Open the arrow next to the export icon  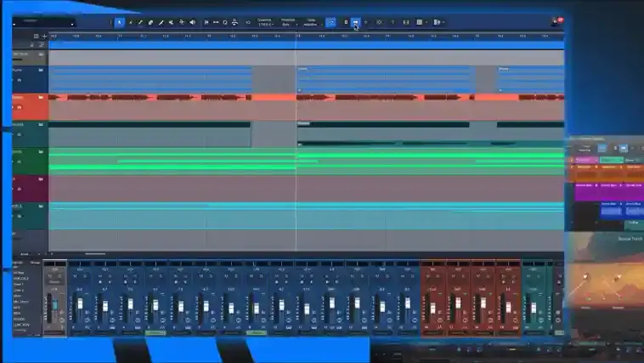point(443,23)
